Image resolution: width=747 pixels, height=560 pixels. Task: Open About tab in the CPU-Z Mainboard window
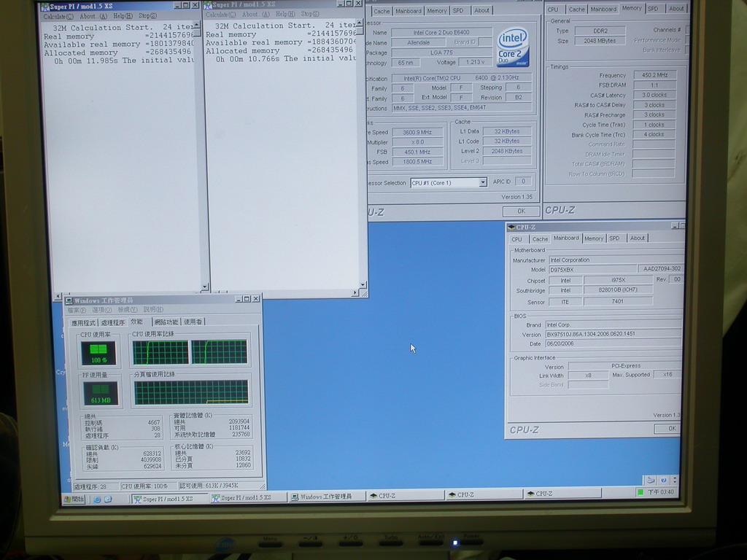pyautogui.click(x=637, y=238)
